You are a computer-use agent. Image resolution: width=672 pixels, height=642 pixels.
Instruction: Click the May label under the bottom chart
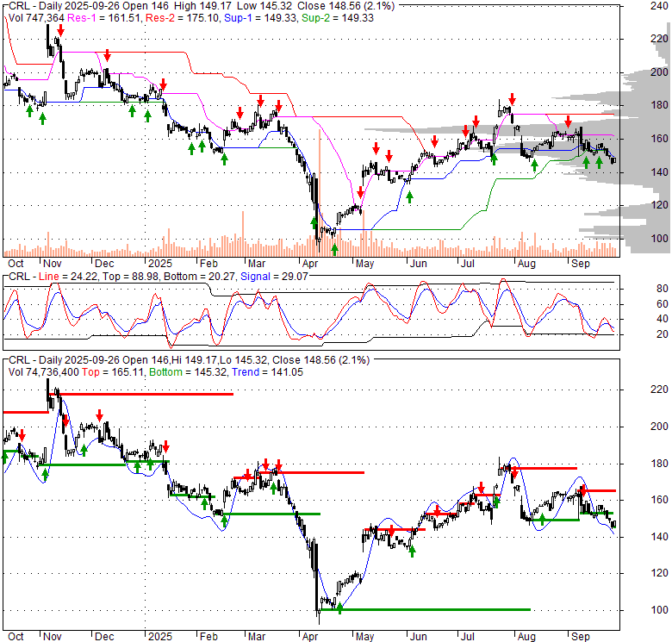[364, 637]
